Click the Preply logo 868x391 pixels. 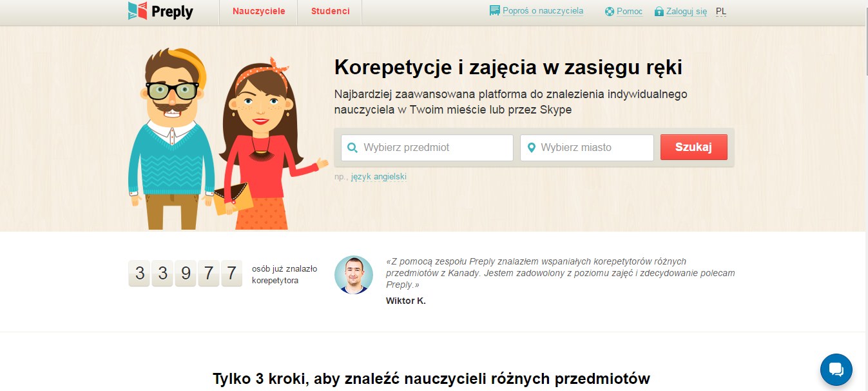tap(160, 11)
